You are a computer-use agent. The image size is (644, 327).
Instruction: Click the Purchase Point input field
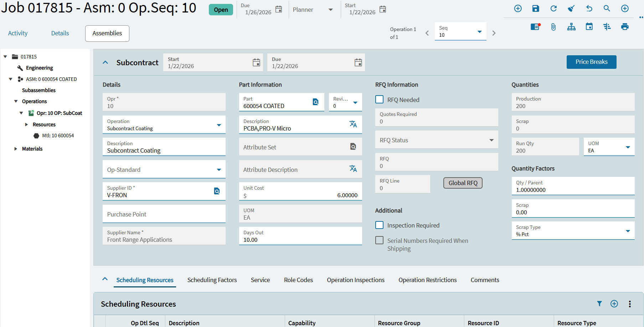164,214
